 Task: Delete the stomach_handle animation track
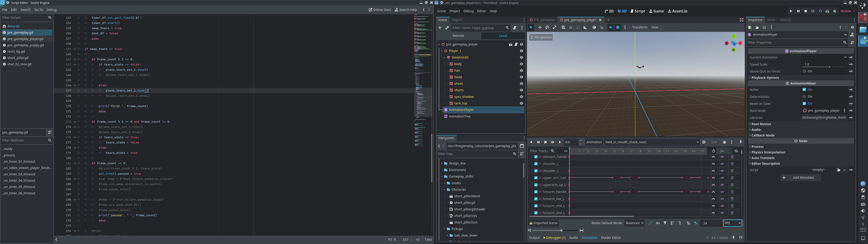732,157
